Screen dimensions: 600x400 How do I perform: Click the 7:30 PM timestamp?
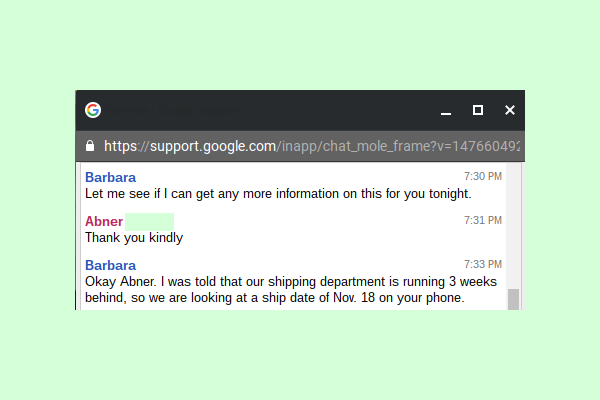(x=483, y=176)
